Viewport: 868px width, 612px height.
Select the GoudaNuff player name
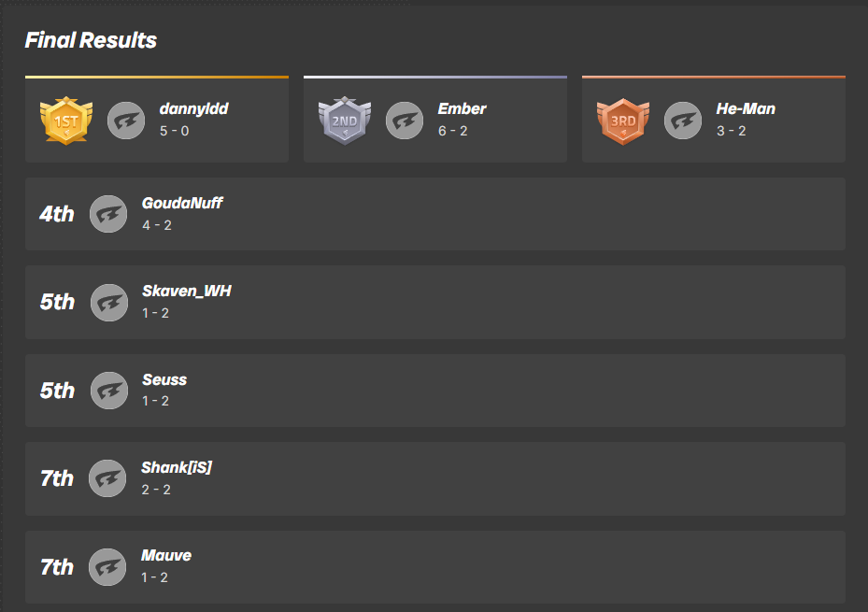(x=182, y=203)
